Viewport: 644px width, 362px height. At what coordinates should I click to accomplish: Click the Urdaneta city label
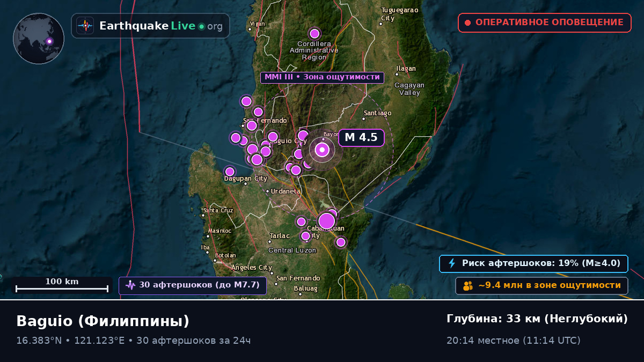(x=286, y=191)
